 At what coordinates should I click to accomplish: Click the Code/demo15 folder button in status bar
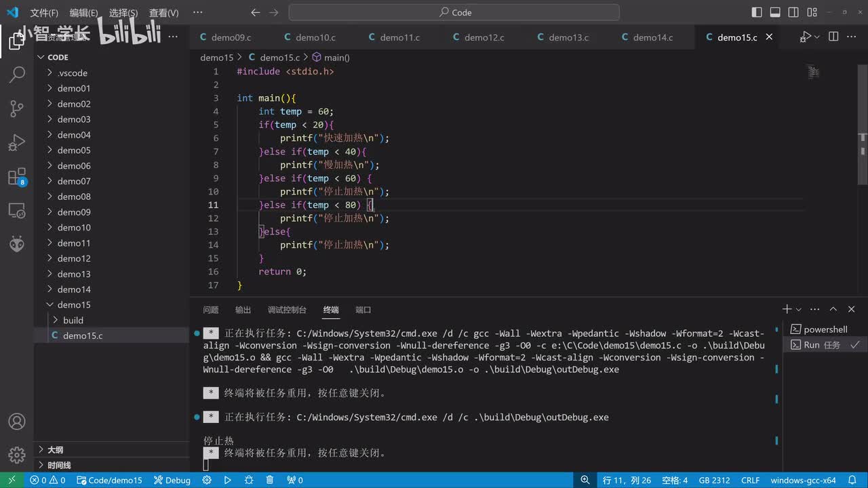point(109,480)
